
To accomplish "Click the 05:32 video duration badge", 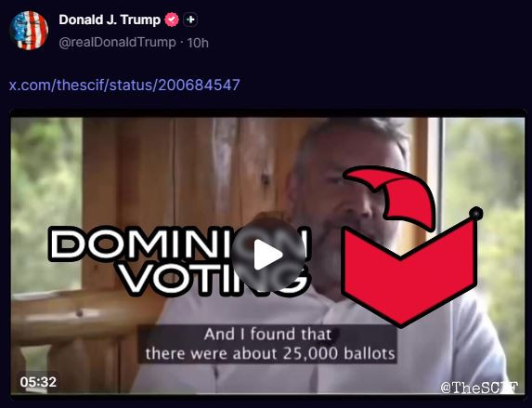I will click(x=38, y=382).
